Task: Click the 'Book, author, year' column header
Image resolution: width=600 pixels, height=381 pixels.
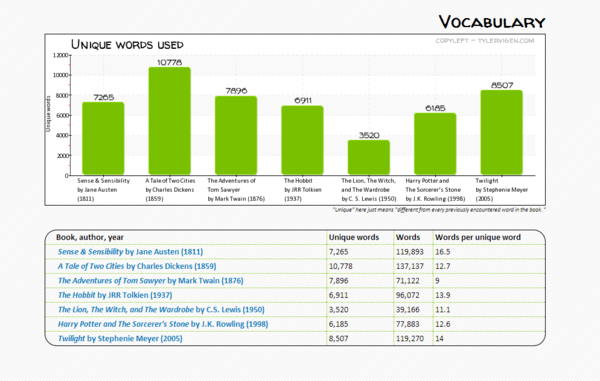Action: click(x=90, y=237)
